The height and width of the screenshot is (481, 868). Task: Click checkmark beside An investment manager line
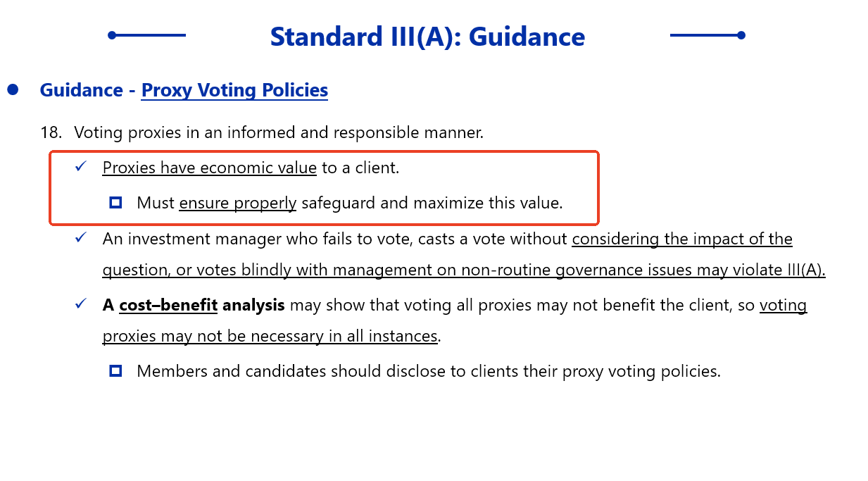81,238
